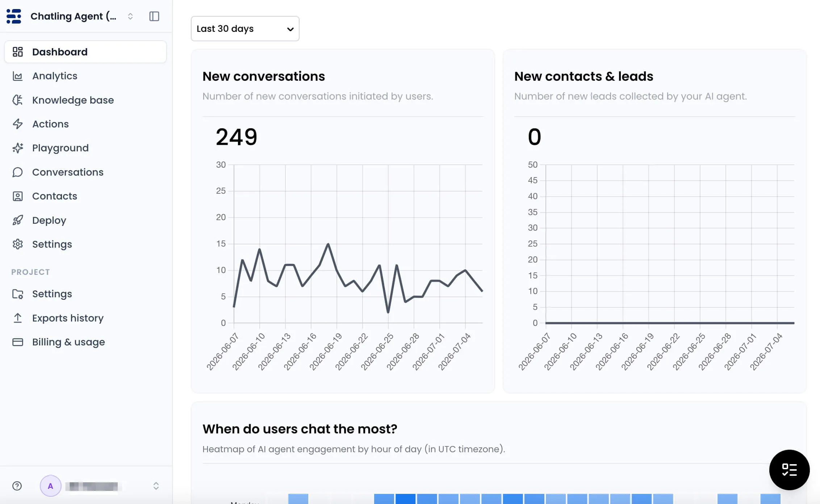Click the Contacts person icon
This screenshot has height=504, width=820.
click(x=18, y=196)
